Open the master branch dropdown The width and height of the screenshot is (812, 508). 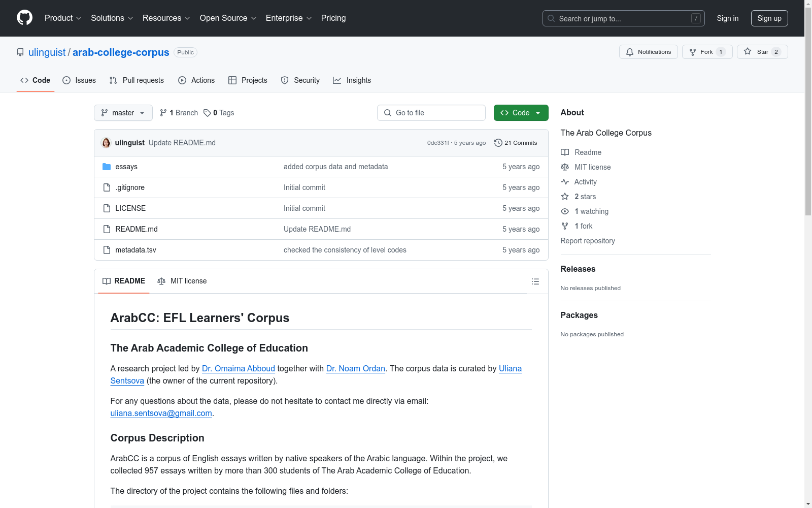click(123, 113)
